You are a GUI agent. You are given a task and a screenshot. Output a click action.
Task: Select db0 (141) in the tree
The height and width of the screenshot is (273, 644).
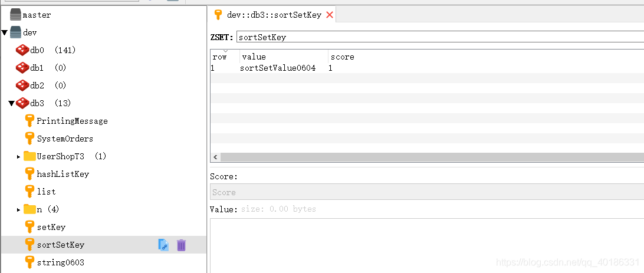point(53,50)
